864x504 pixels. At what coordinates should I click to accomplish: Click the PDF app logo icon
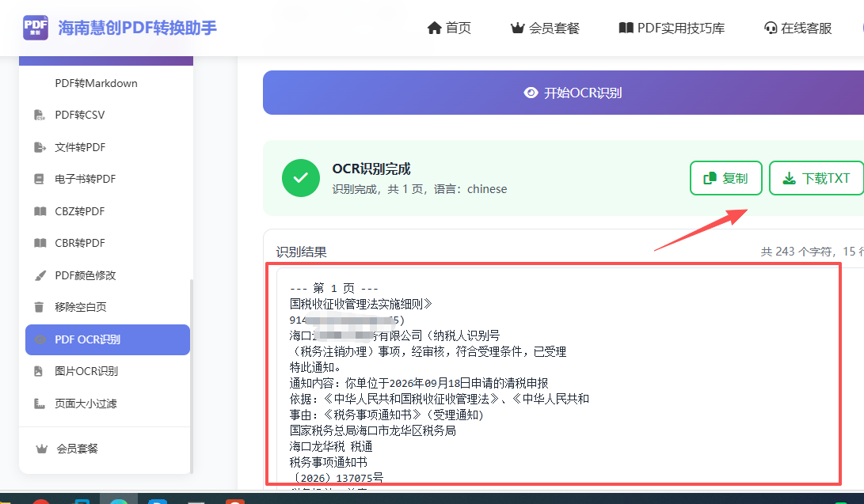click(36, 28)
